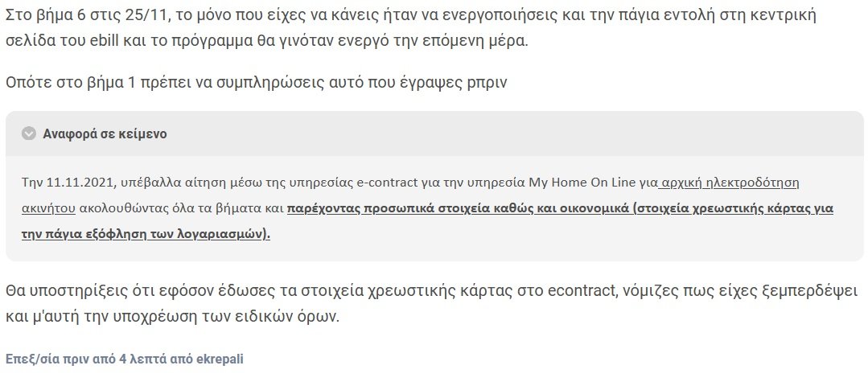This screenshot has width=868, height=386.
Task: Click the paragraph starting 'Στο βήμα 6'
Action: 411,28
